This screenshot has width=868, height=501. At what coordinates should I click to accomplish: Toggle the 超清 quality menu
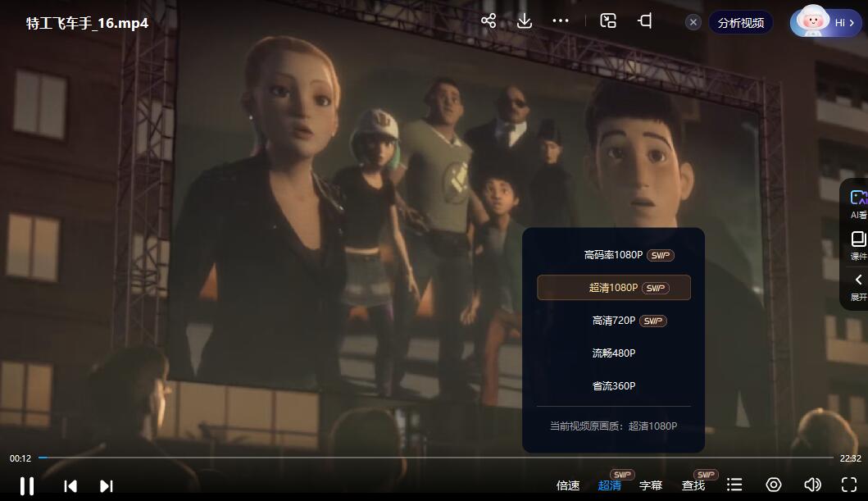(610, 485)
